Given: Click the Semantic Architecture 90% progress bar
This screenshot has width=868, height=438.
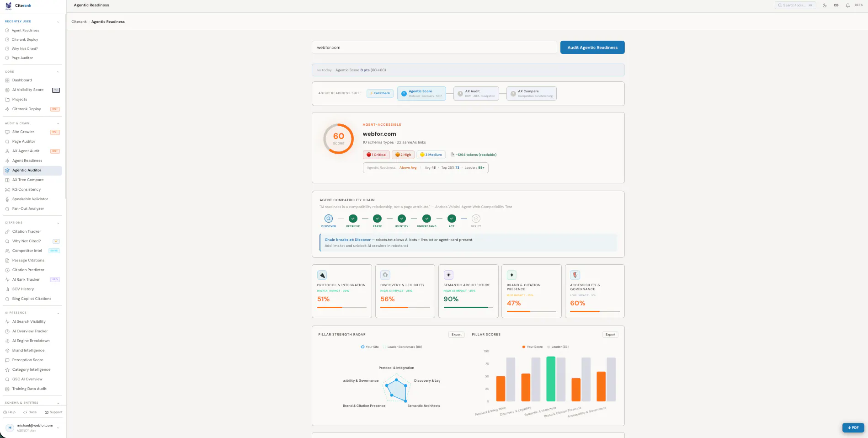Looking at the screenshot, I should (x=469, y=308).
